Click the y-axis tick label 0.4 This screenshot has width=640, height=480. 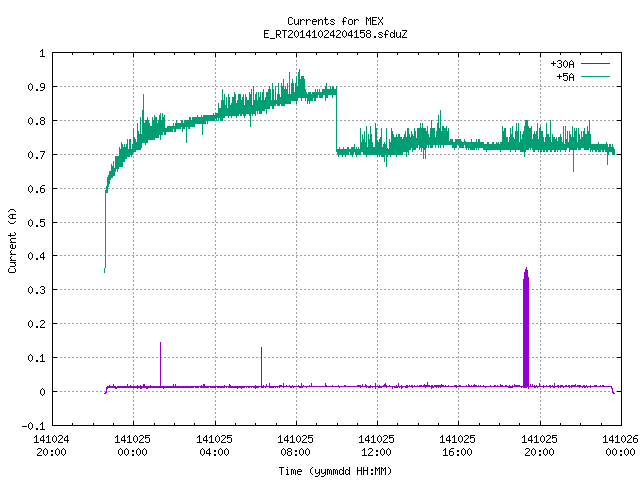pos(36,256)
